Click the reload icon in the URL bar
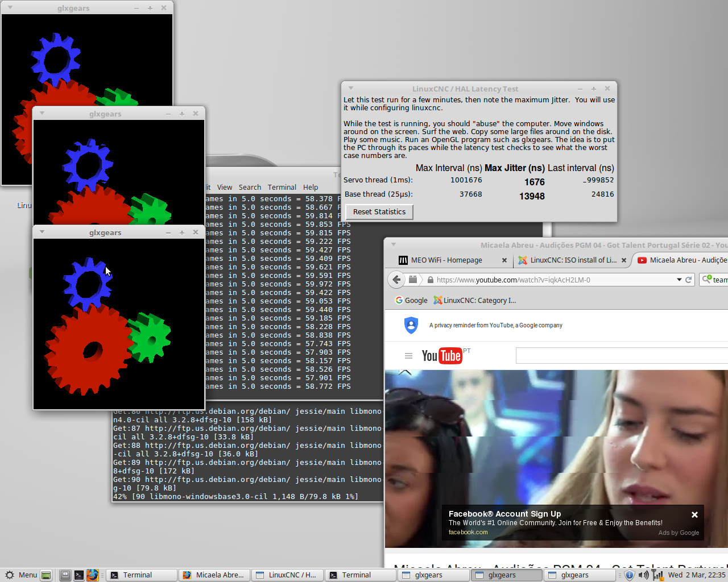The width and height of the screenshot is (728, 582). point(689,280)
